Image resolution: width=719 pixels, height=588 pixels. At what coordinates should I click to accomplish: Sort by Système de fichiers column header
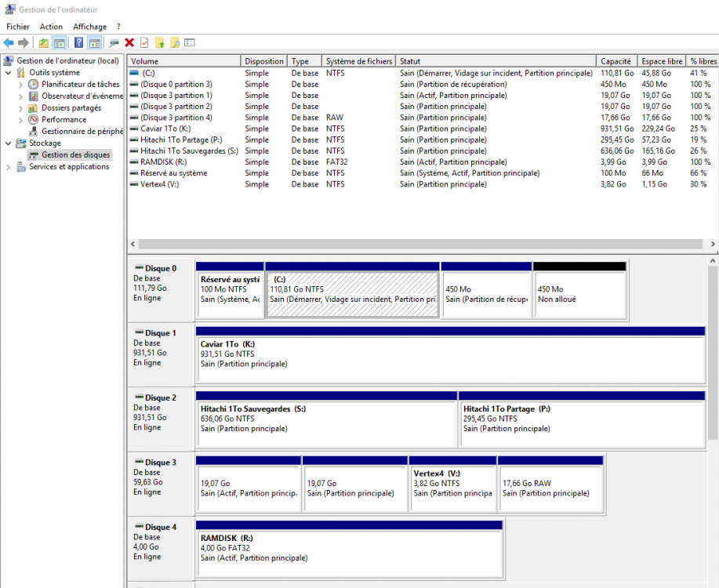(358, 61)
